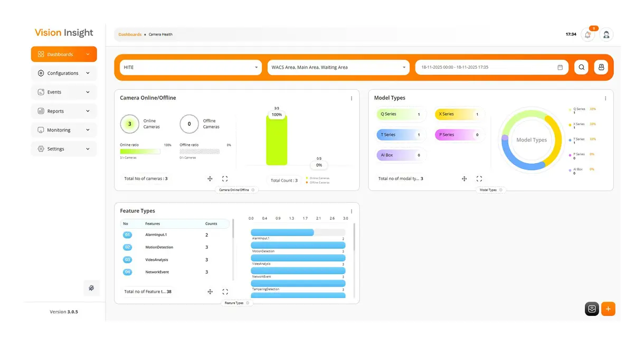Click the Offline Cameras count circle

click(190, 124)
